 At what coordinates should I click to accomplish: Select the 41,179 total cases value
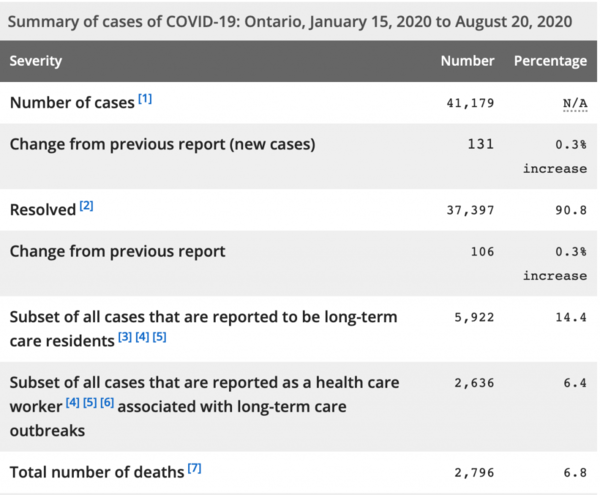(x=467, y=103)
